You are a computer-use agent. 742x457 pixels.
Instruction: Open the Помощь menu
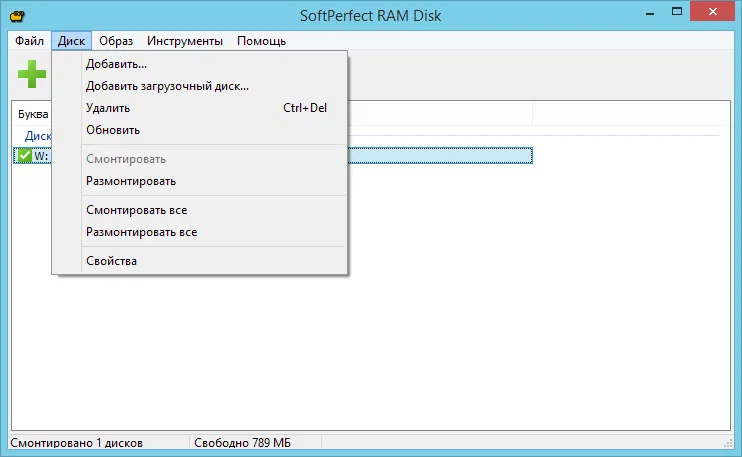pyautogui.click(x=261, y=41)
